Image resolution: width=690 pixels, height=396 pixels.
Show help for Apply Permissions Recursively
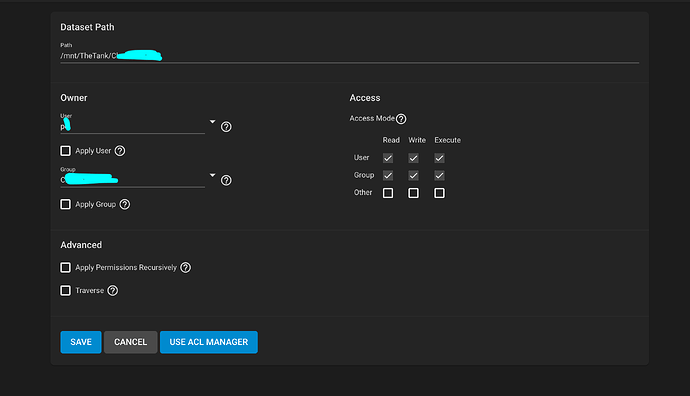(186, 268)
